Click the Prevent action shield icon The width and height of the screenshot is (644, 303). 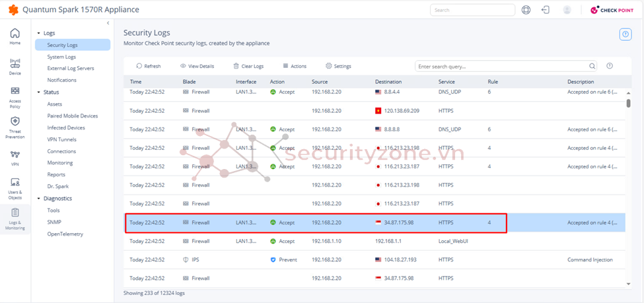tap(273, 260)
